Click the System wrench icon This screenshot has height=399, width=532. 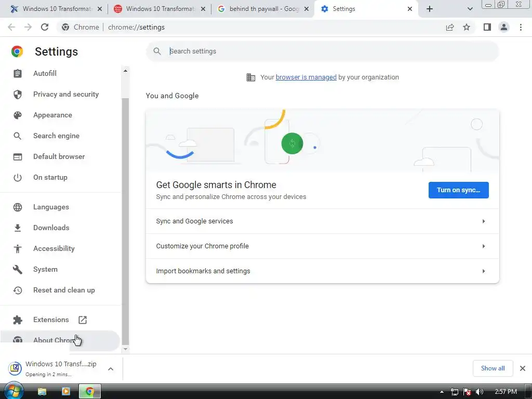17,270
